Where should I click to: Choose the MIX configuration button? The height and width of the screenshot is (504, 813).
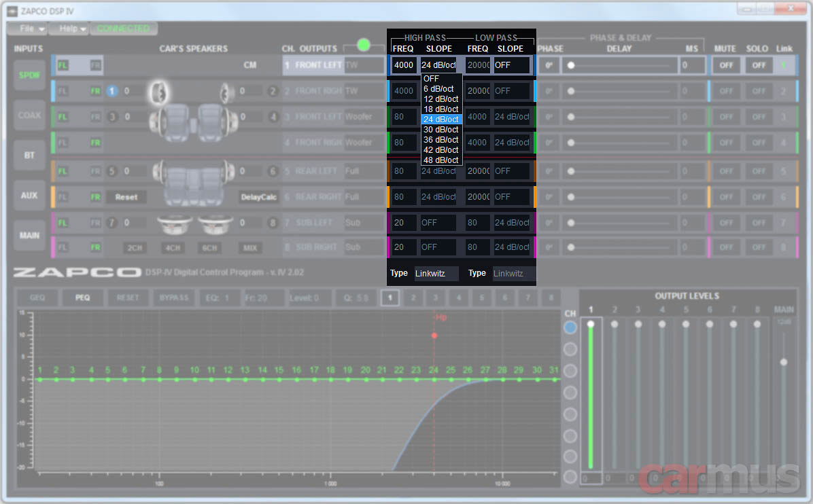point(250,248)
